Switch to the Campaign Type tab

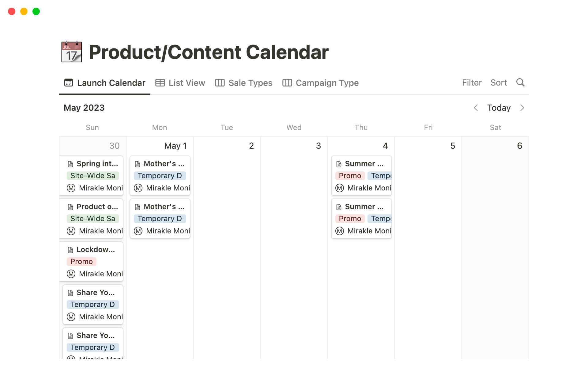pyautogui.click(x=327, y=83)
